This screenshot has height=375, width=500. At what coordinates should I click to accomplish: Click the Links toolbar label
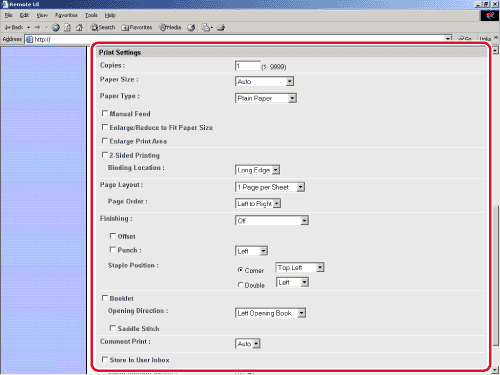tap(485, 39)
